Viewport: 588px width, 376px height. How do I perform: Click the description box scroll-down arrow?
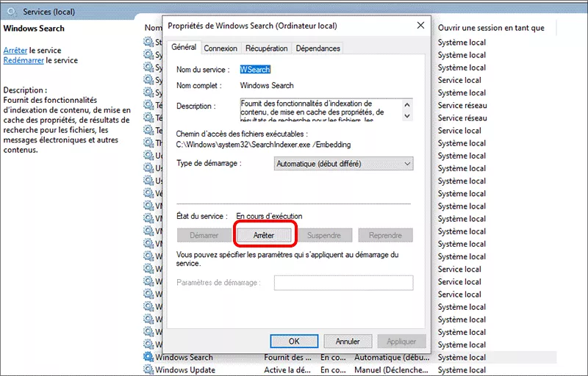pyautogui.click(x=407, y=116)
